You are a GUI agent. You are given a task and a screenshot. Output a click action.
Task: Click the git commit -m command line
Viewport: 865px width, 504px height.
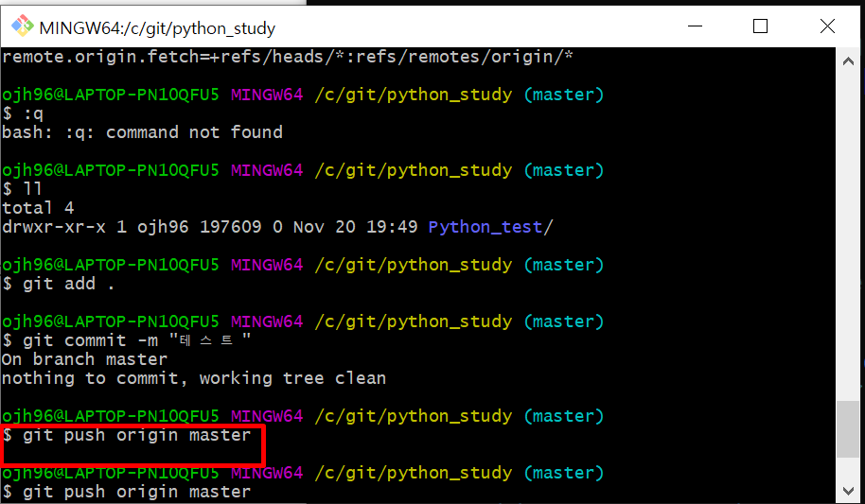coord(126,340)
